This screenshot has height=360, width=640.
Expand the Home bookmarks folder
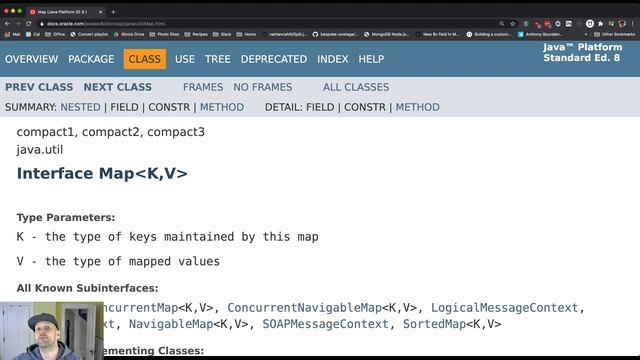pyautogui.click(x=246, y=34)
